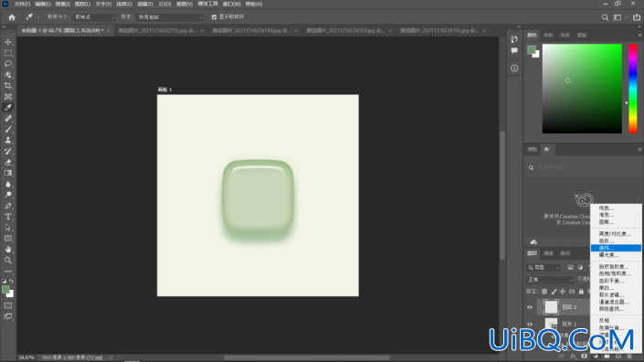
Task: Open the Sample layers dropdown
Action: tap(170, 17)
